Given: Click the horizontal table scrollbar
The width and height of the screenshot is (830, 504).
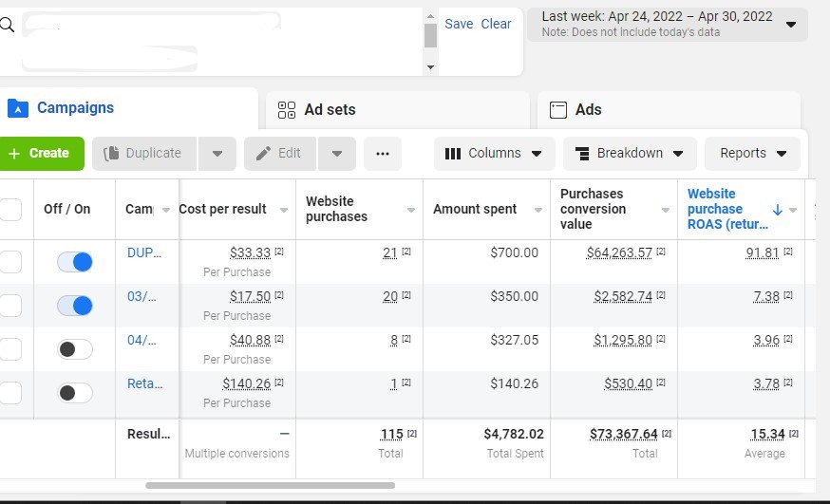Looking at the screenshot, I should pyautogui.click(x=270, y=486).
